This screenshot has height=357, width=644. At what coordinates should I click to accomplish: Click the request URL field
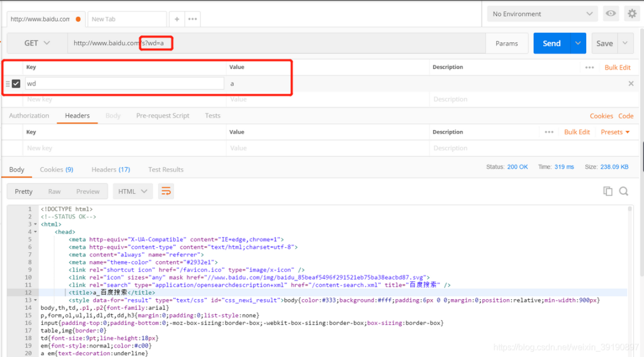click(277, 43)
